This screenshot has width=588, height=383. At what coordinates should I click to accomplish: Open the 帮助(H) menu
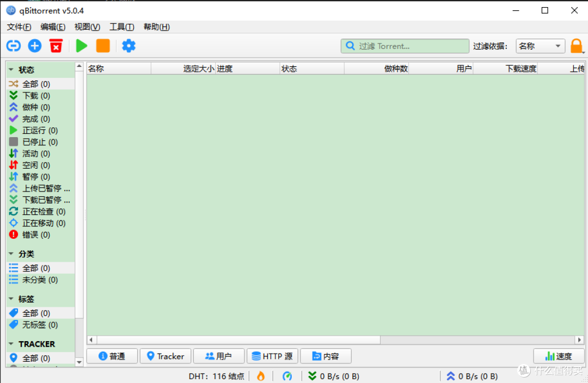click(156, 27)
